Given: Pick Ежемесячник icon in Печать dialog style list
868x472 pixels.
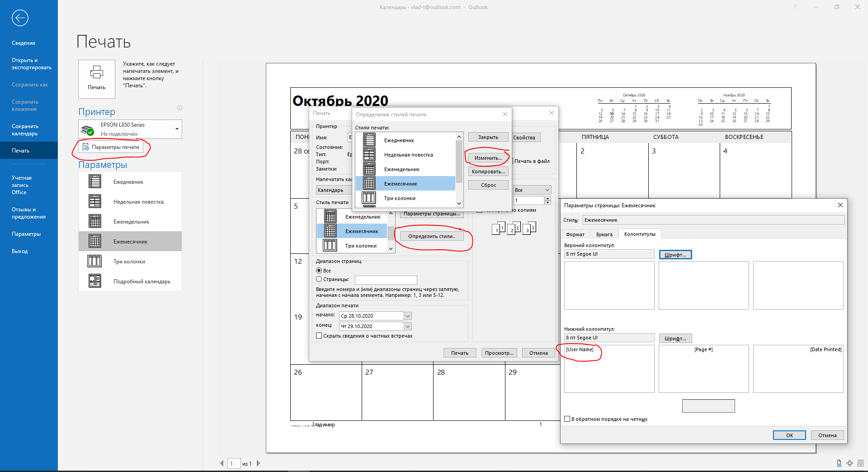Looking at the screenshot, I should [330, 231].
